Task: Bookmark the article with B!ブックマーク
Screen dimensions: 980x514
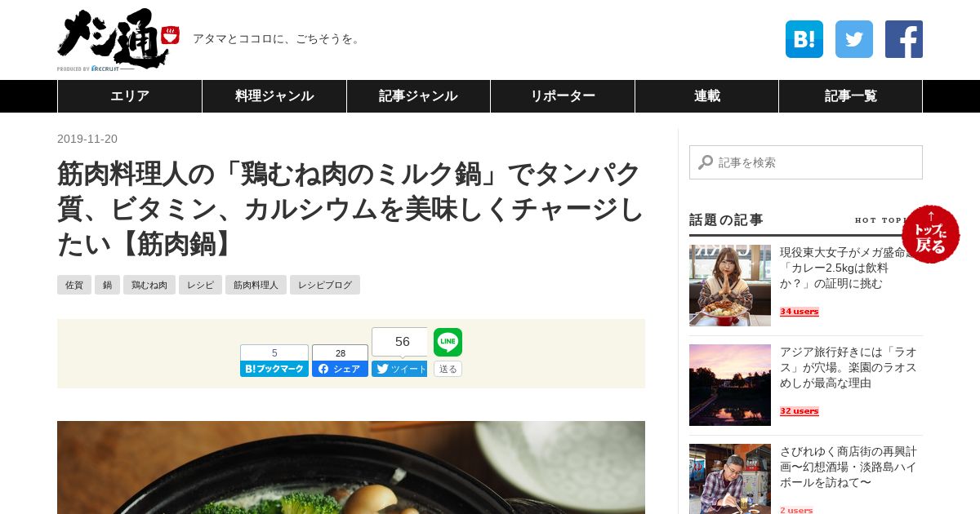Action: (x=274, y=369)
